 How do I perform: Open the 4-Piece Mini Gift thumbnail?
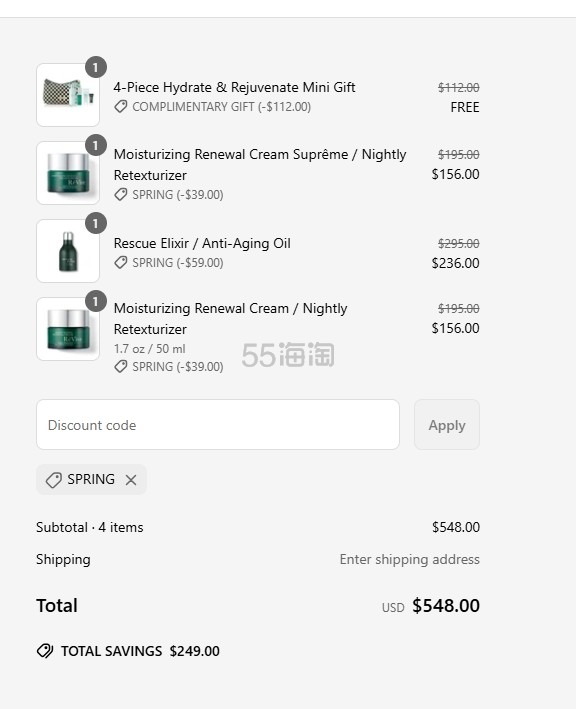[x=68, y=95]
